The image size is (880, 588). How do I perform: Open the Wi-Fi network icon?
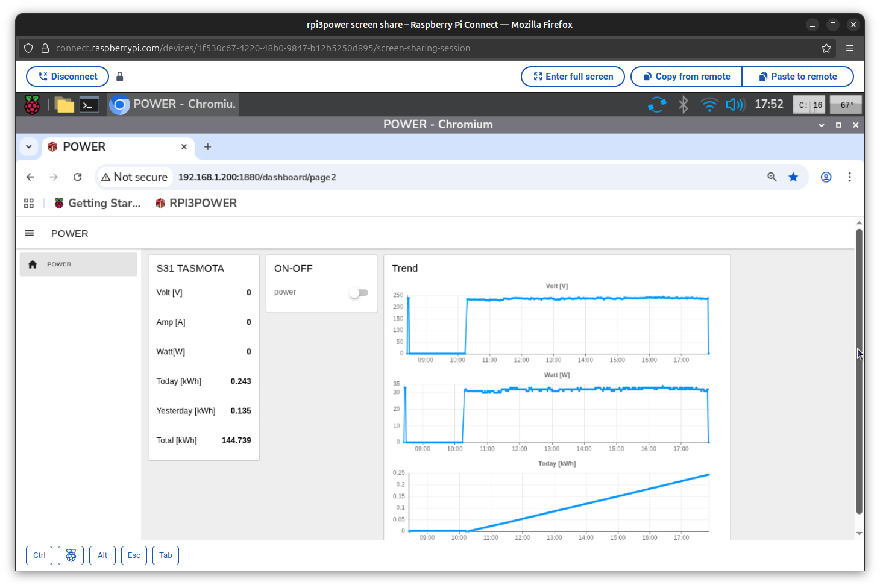tap(709, 105)
